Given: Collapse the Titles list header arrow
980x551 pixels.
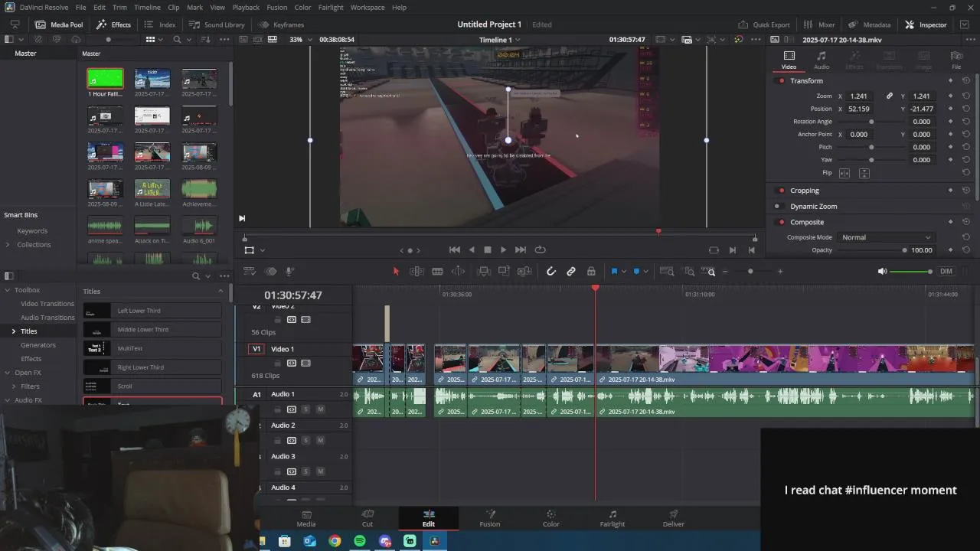Looking at the screenshot, I should [x=220, y=292].
